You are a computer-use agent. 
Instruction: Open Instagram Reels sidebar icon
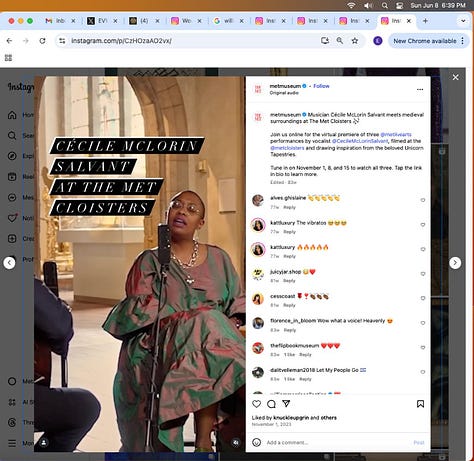[12, 177]
